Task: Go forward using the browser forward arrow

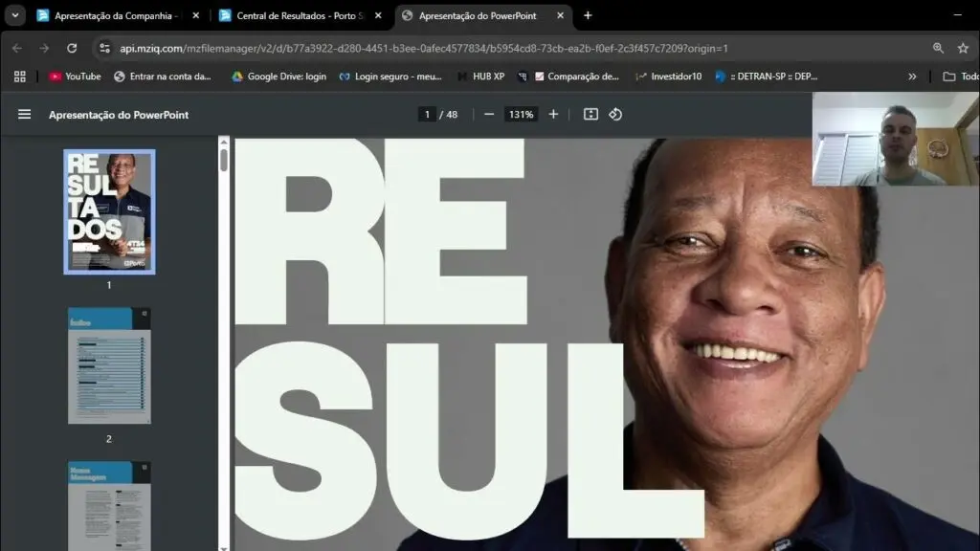Action: (x=44, y=48)
